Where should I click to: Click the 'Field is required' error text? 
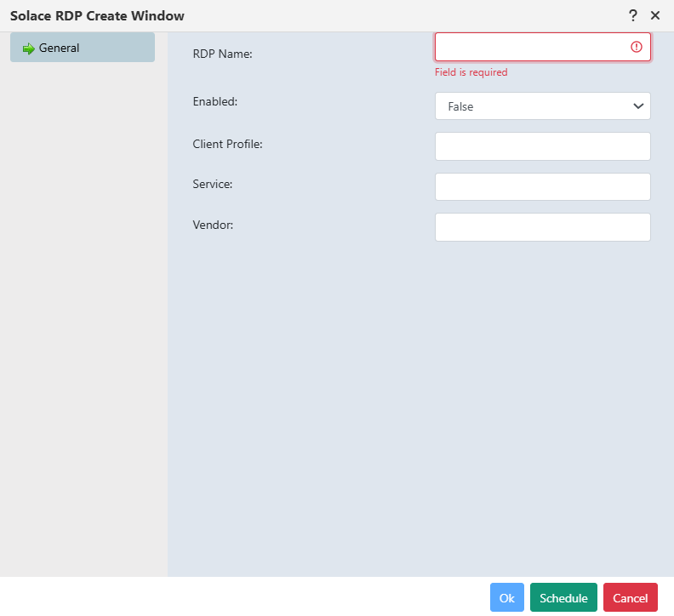[x=471, y=72]
